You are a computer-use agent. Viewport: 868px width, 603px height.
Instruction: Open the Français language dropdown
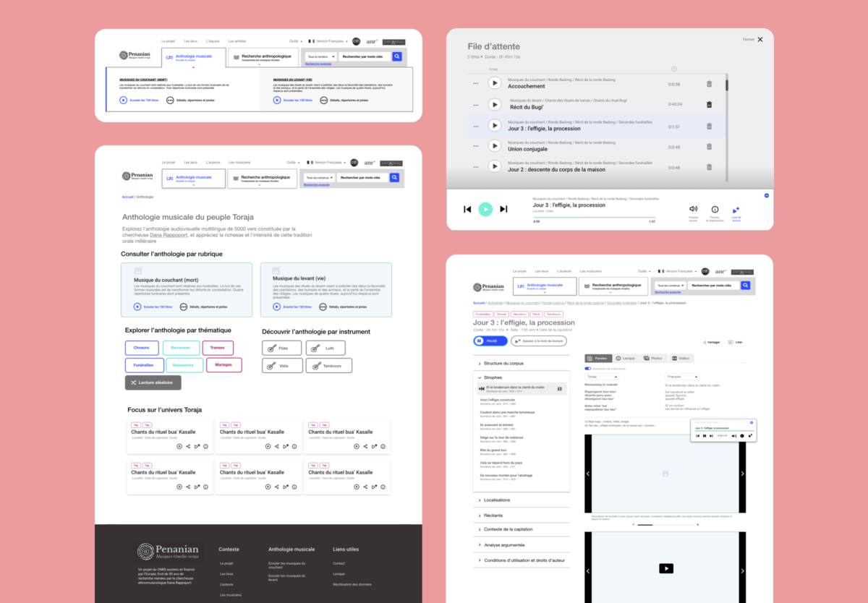[682, 377]
